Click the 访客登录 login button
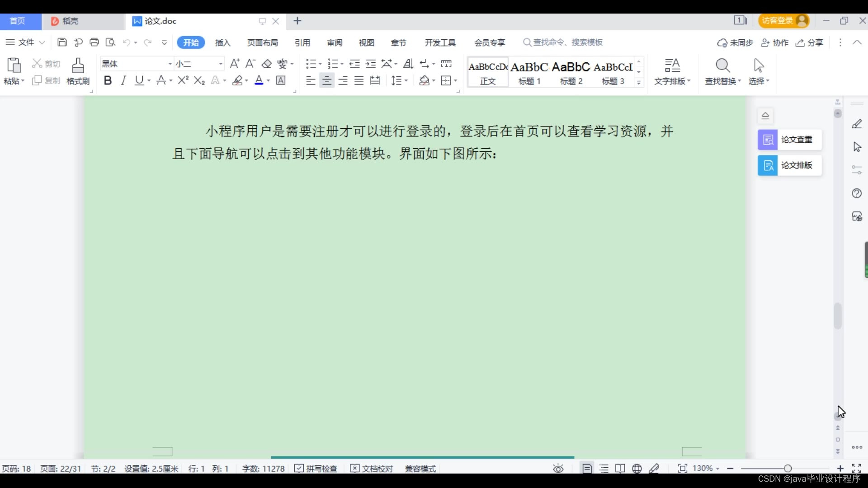 coord(783,21)
